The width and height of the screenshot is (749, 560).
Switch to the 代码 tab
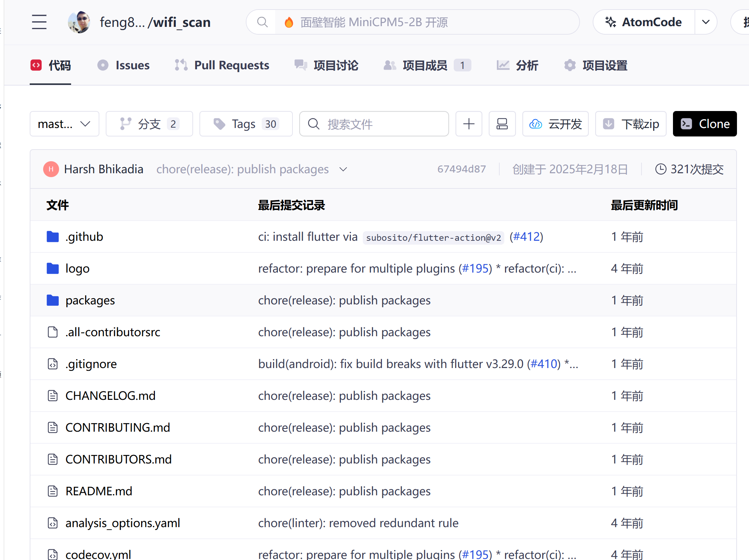click(51, 65)
